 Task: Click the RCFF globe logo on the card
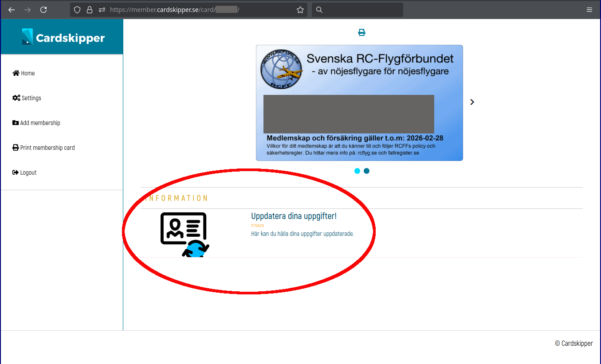click(x=282, y=69)
